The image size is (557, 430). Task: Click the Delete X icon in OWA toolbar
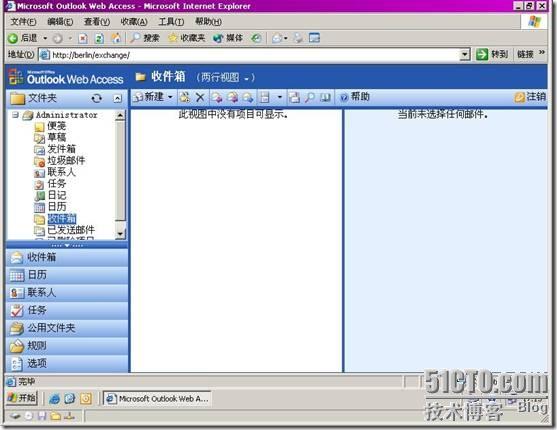coord(200,97)
